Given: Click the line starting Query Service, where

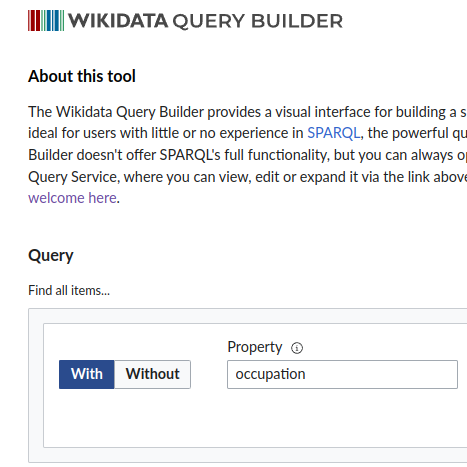Looking at the screenshot, I should click(247, 177).
